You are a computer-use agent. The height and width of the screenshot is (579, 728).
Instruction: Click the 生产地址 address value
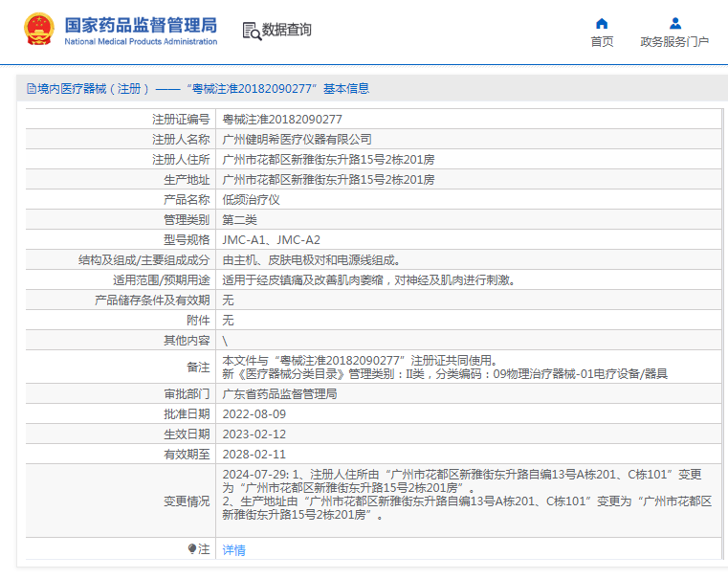point(328,180)
